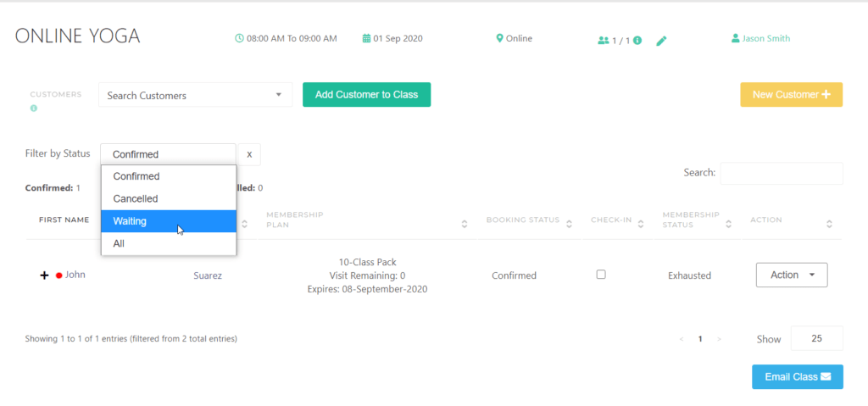Clear status filter with x button
The height and width of the screenshot is (406, 868).
(249, 154)
